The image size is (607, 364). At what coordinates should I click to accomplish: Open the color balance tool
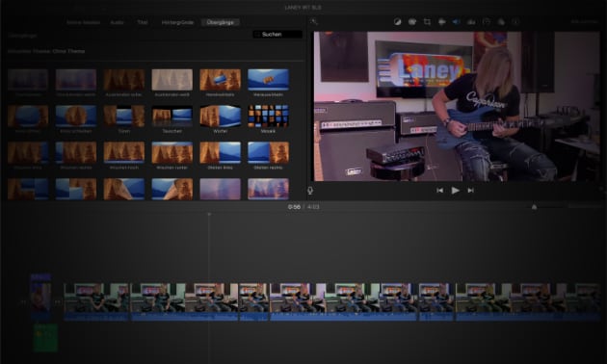397,22
